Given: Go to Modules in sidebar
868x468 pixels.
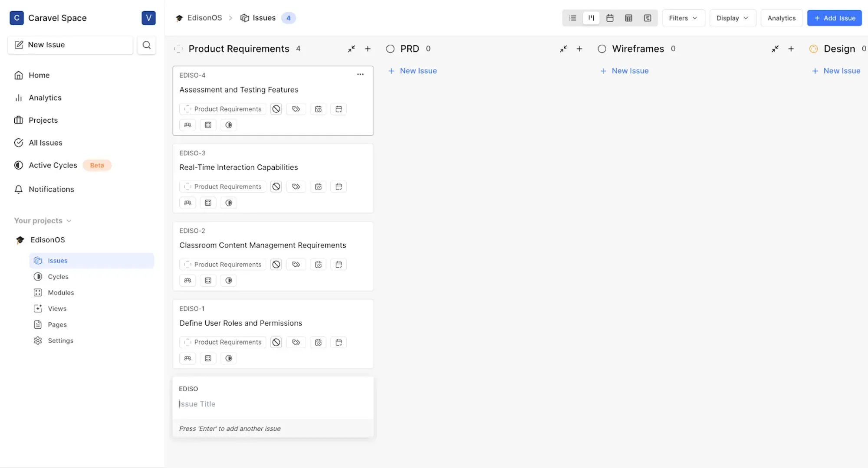Looking at the screenshot, I should [61, 293].
